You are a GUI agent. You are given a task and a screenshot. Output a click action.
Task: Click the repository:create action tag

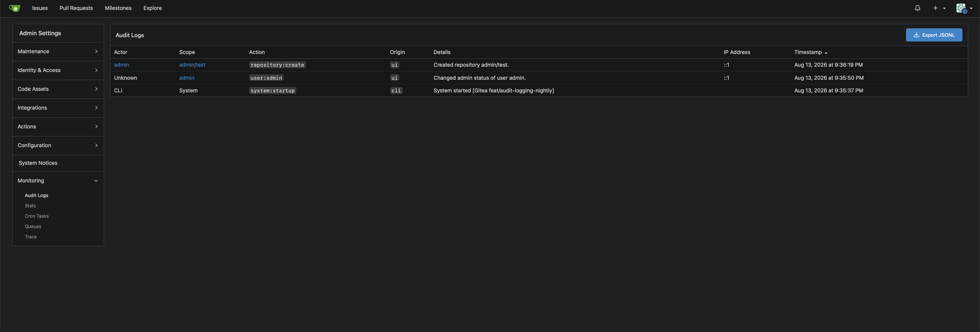[277, 65]
